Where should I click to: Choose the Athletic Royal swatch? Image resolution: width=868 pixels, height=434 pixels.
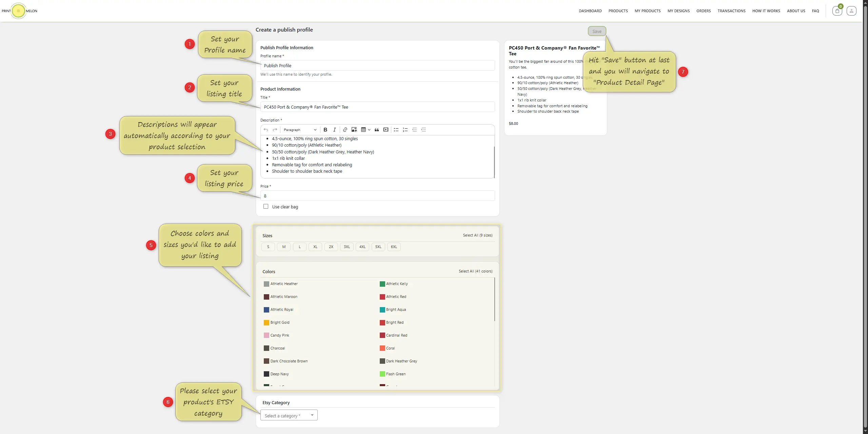(x=267, y=310)
